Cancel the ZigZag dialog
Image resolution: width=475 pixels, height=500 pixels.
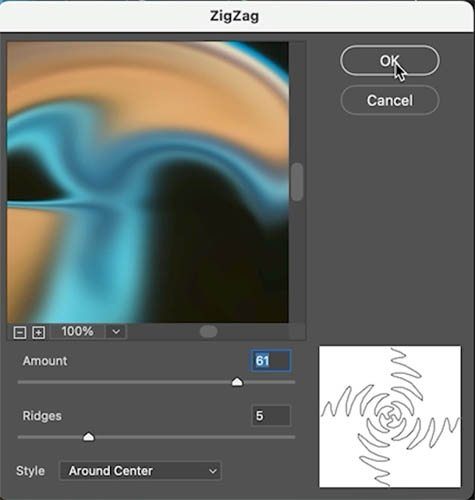pos(390,100)
